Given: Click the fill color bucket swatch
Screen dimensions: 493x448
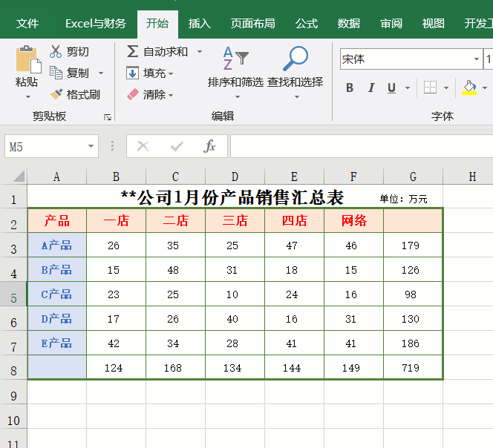Looking at the screenshot, I should point(468,88).
